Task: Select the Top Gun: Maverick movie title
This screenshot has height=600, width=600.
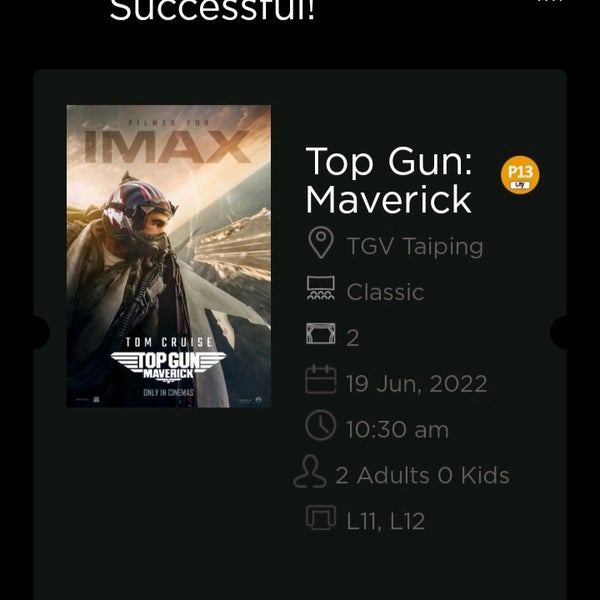Action: point(389,180)
